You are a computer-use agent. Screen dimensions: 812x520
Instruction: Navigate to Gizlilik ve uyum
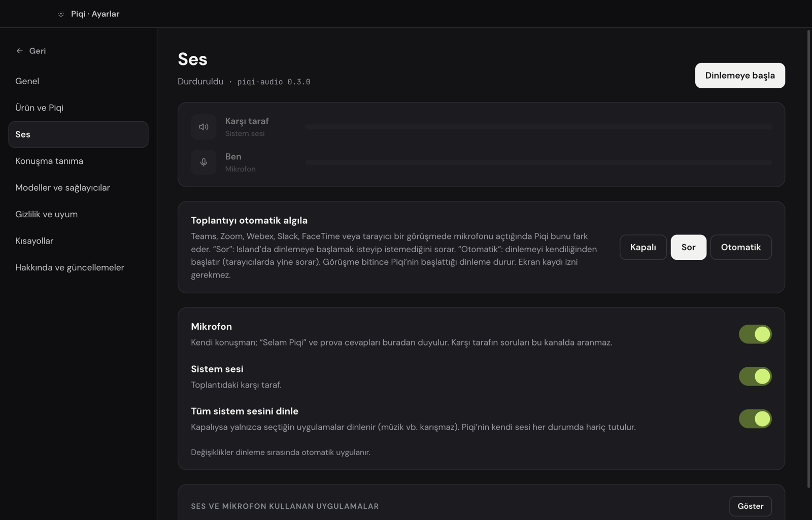[x=78, y=214]
